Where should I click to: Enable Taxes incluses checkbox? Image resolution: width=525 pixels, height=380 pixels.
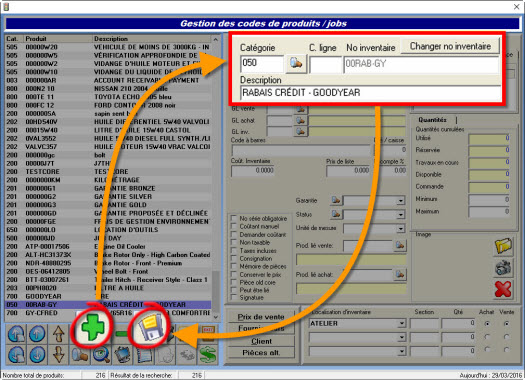pyautogui.click(x=234, y=250)
